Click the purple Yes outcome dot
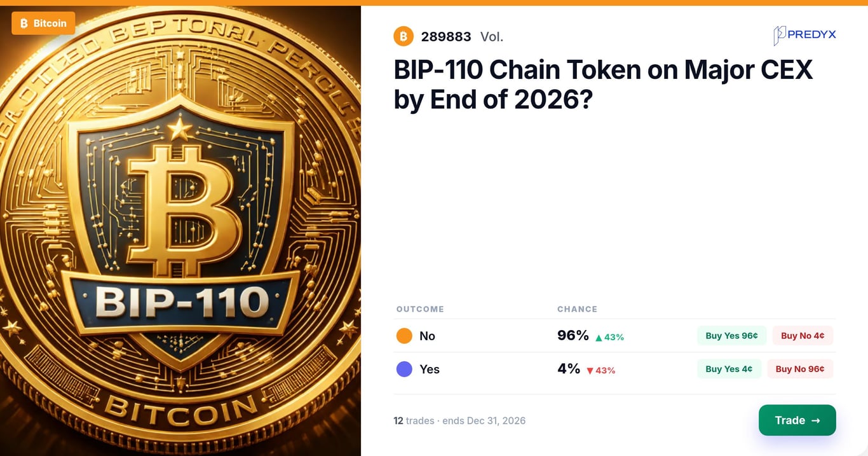Screen dimensions: 868x456 click(404, 369)
